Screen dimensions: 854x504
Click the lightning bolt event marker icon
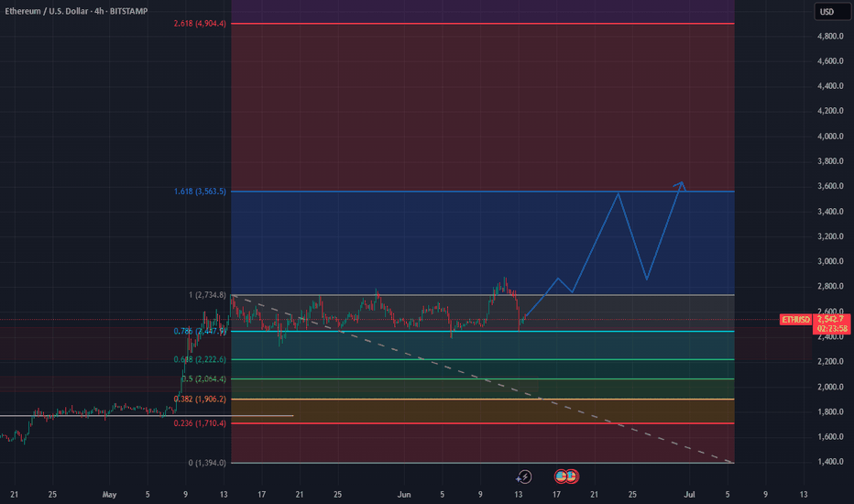[x=524, y=477]
